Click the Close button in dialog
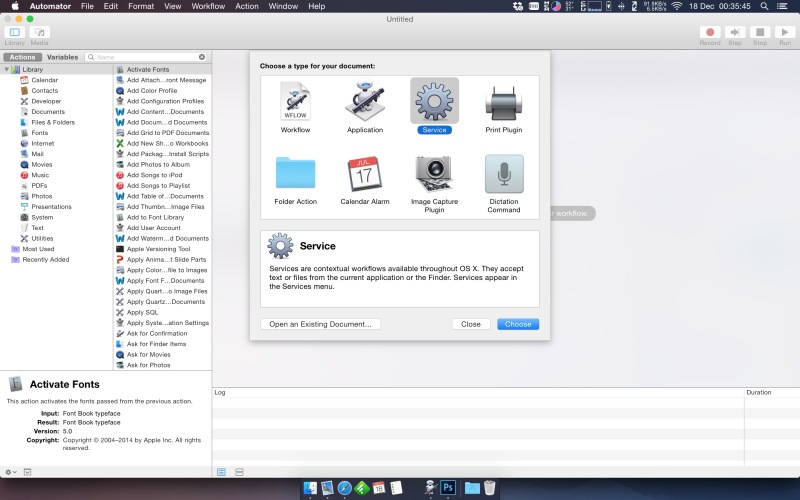Screen dimensions: 800x500 pos(470,324)
